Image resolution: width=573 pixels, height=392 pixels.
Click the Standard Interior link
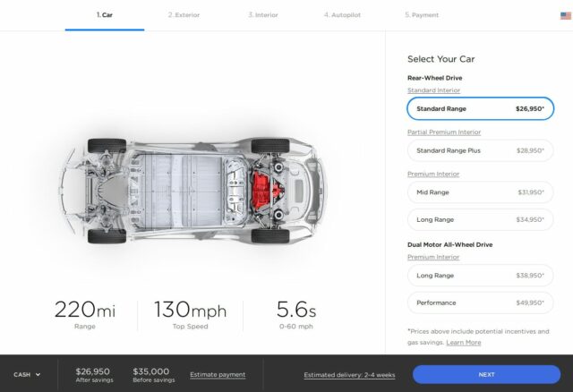pos(433,90)
